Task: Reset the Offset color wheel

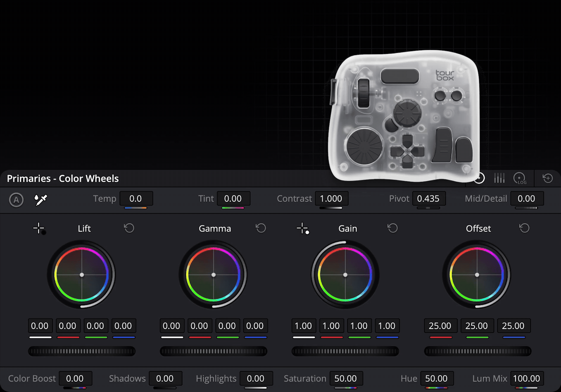Action: click(x=524, y=228)
